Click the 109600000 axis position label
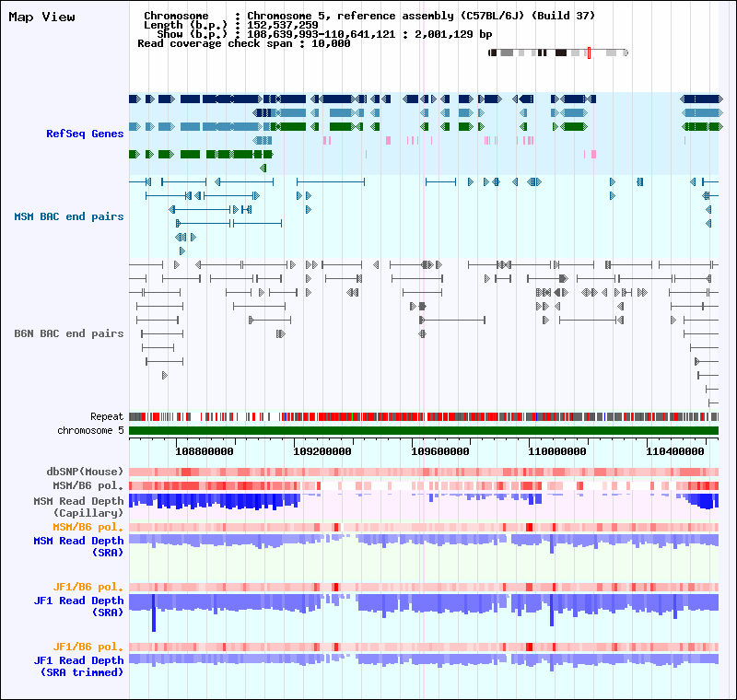737x700 pixels. tap(440, 452)
